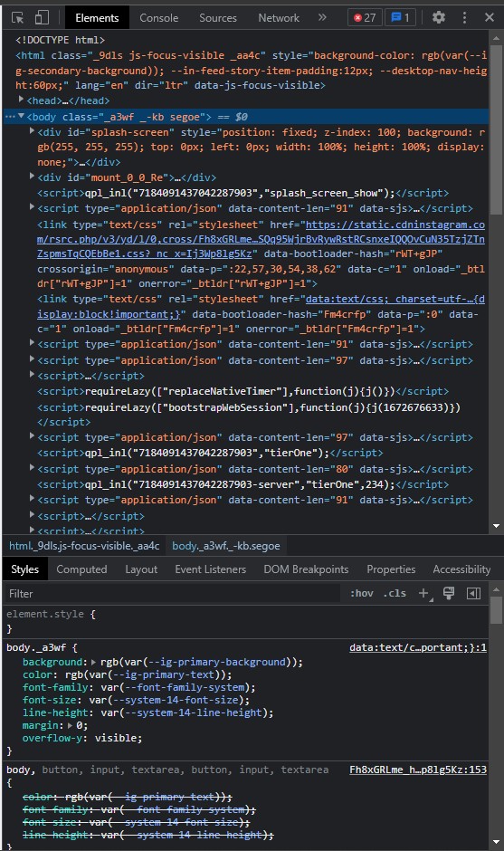Viewport: 504px width, 851px height.
Task: Toggle the :hov element state panel
Action: pos(361,593)
